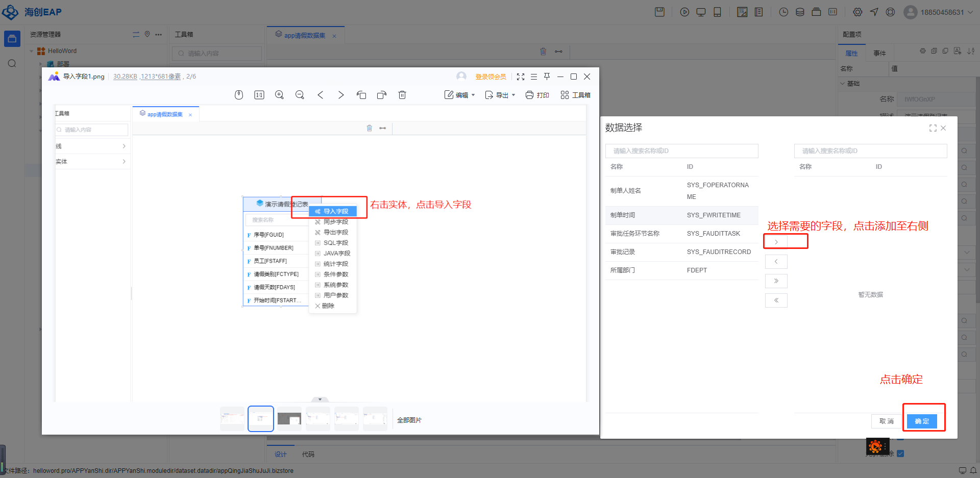Expand the account 18850458631 menu
The height and width of the screenshot is (478, 980).
coord(970,12)
